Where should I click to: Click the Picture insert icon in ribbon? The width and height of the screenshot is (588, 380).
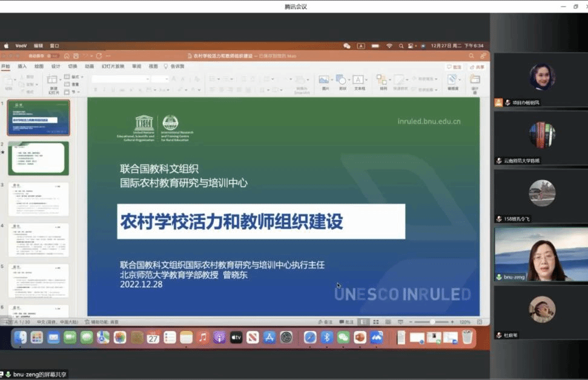pos(324,81)
